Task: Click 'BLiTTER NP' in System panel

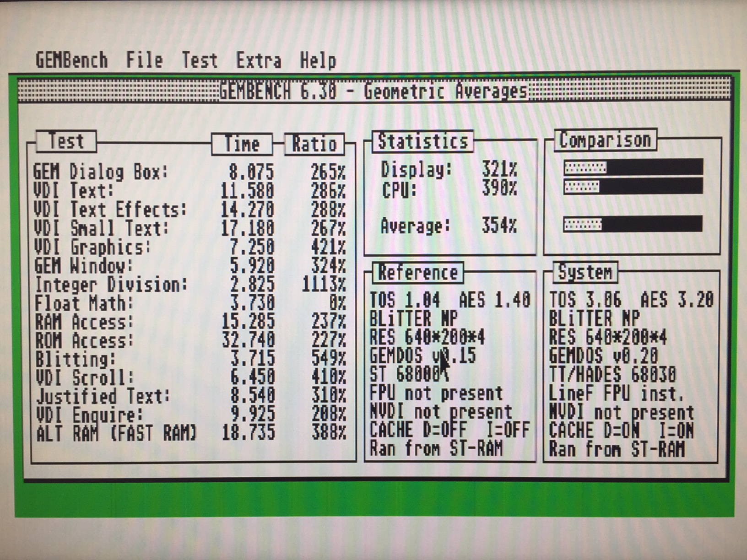Action: tap(594, 318)
